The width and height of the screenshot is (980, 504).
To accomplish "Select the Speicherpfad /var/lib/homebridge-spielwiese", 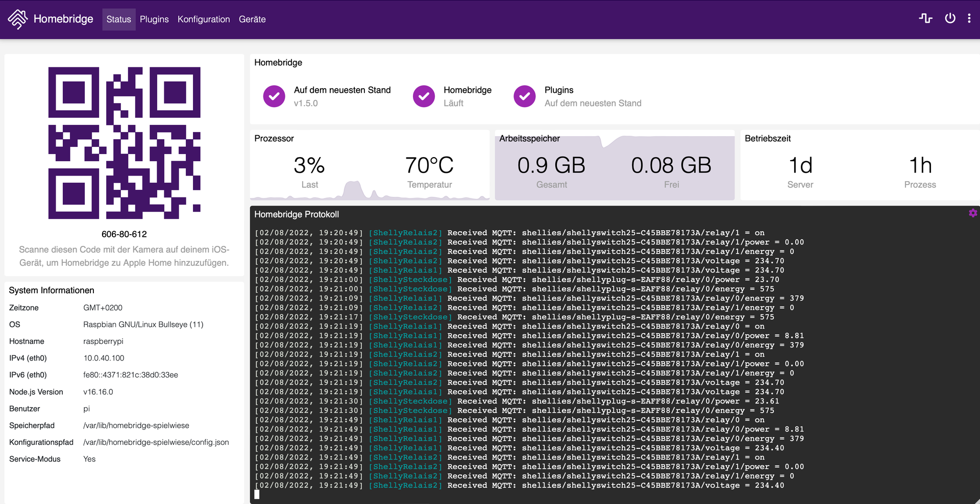I will pos(136,425).
